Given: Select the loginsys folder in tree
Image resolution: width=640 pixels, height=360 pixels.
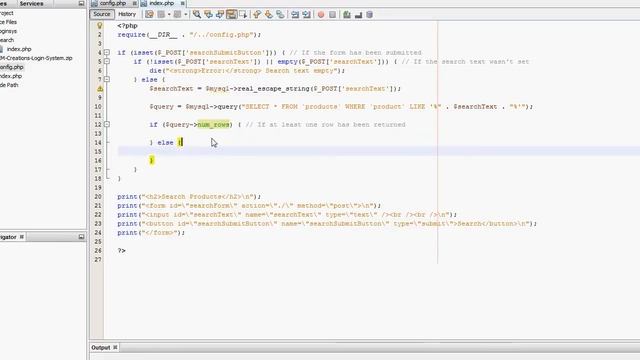Looking at the screenshot, I should pos(9,31).
